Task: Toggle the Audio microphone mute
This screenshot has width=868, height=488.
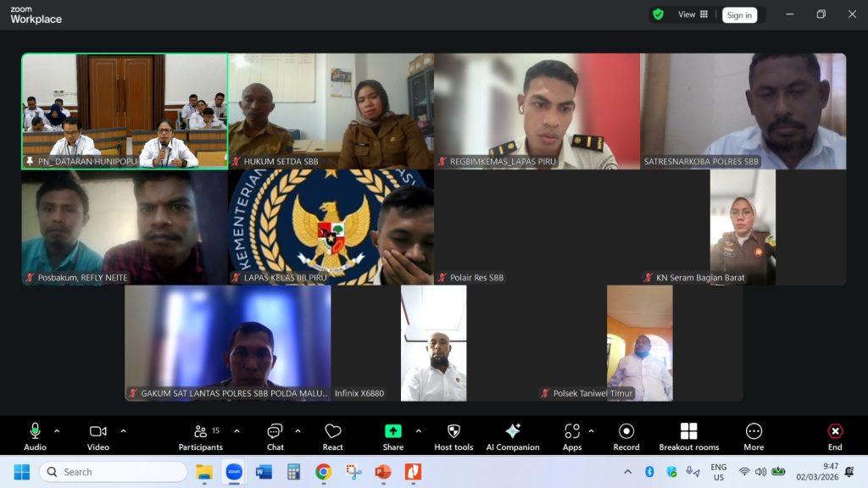Action: [35, 435]
